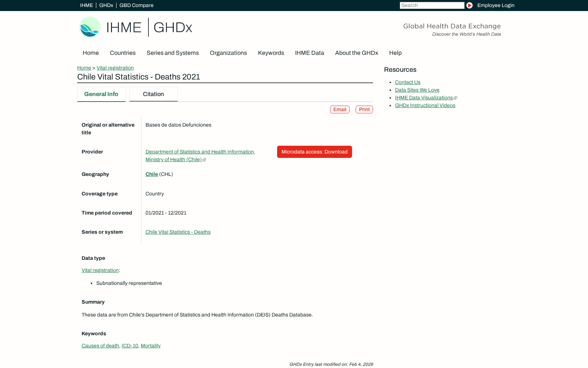This screenshot has width=588, height=368.
Task: Open IHME Data Visualizations link
Action: [x=424, y=98]
